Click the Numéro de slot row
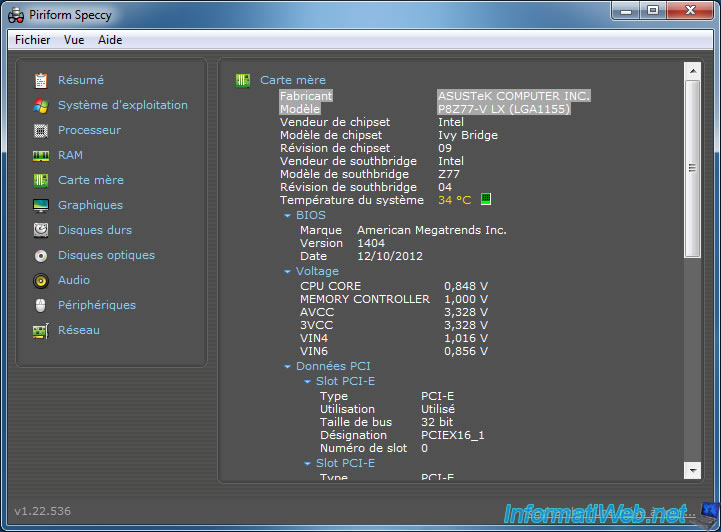Image resolution: width=721 pixels, height=532 pixels. pyautogui.click(x=374, y=448)
